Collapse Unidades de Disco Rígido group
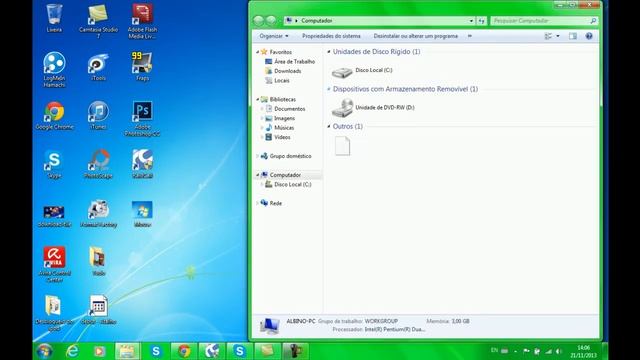Image resolution: width=640 pixels, height=360 pixels. coord(329,51)
